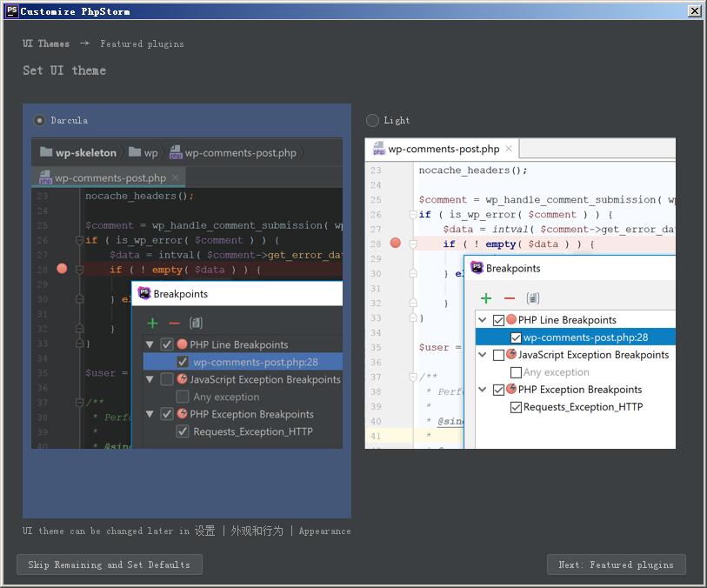Screen dimensions: 707x588
Task: Select the Darcula theme radio button
Action: tap(39, 120)
